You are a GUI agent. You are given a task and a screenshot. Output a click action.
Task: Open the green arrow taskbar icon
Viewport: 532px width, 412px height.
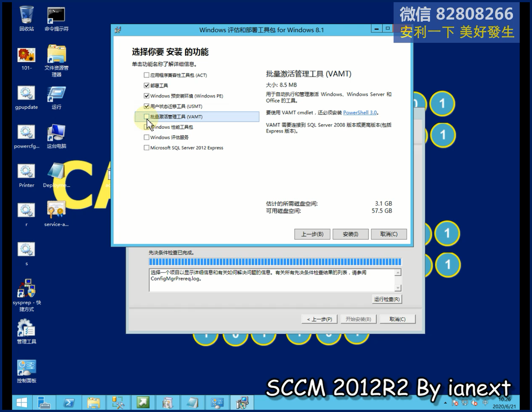click(143, 402)
